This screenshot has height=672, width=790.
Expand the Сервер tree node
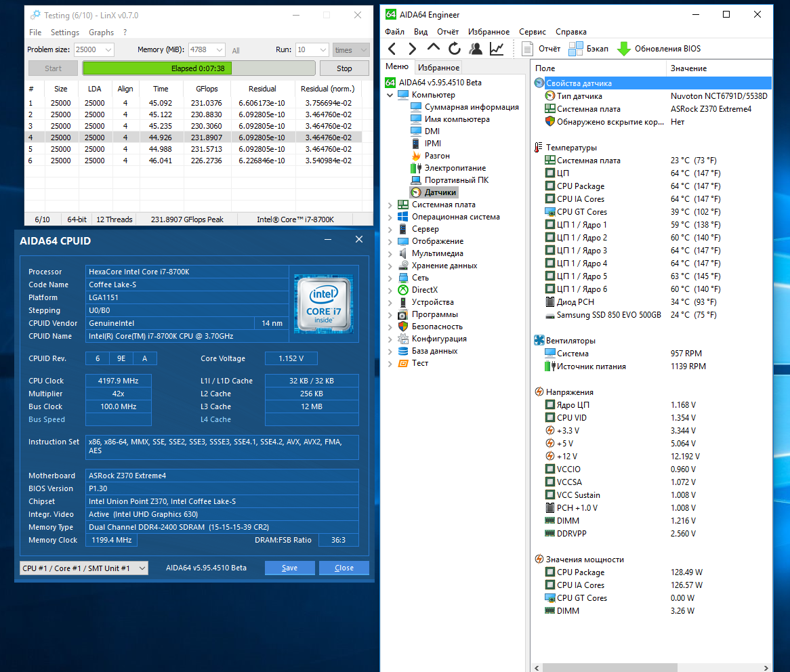coord(390,229)
